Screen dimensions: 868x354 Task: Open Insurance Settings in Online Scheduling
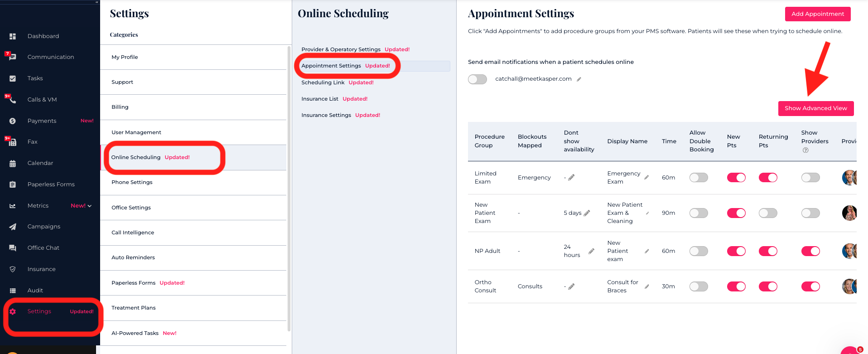[326, 115]
